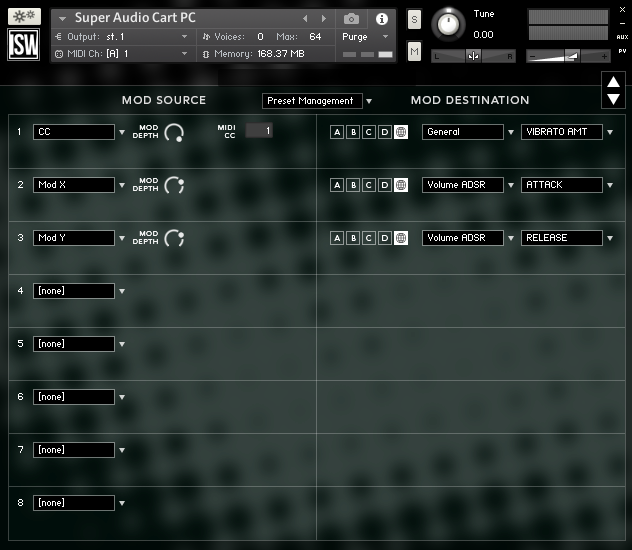This screenshot has height=550, width=632.
Task: Go to the next page down arrow
Action: click(x=613, y=99)
